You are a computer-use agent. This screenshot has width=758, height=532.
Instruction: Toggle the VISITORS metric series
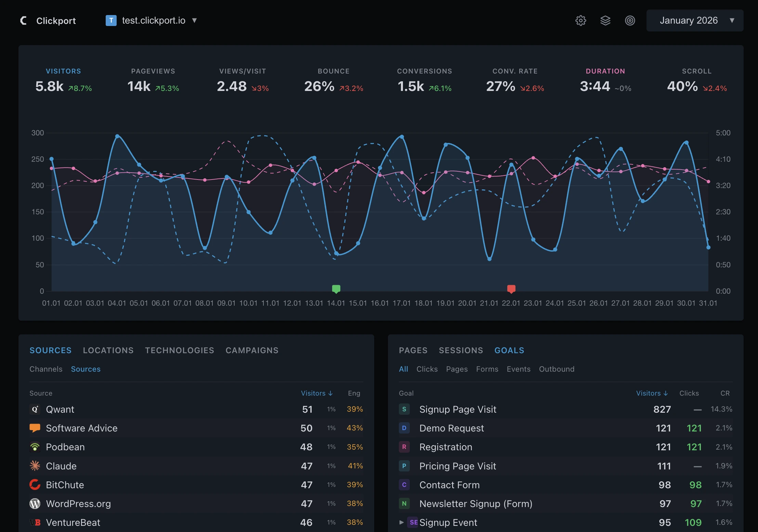64,79
